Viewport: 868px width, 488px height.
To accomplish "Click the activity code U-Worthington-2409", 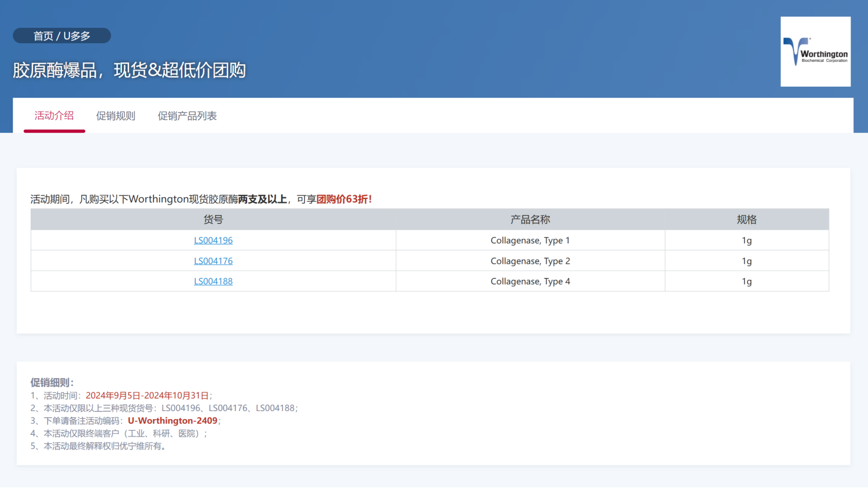I will point(172,421).
